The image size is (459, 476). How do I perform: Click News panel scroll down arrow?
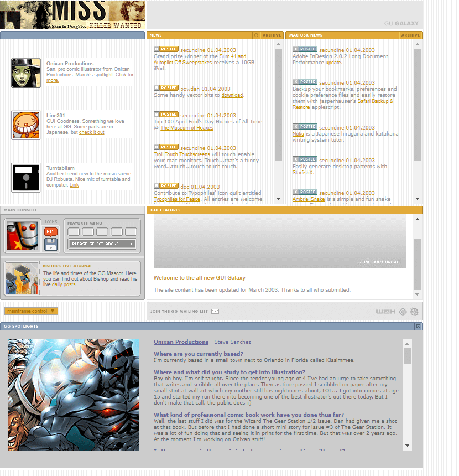coord(278,199)
